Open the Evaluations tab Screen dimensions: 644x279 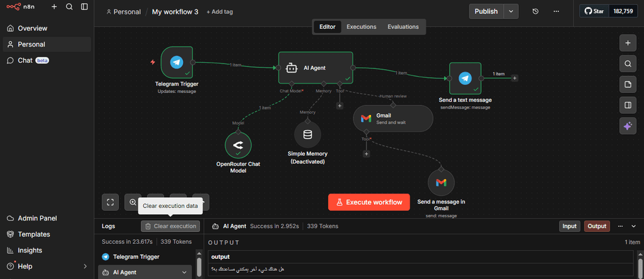(x=403, y=27)
